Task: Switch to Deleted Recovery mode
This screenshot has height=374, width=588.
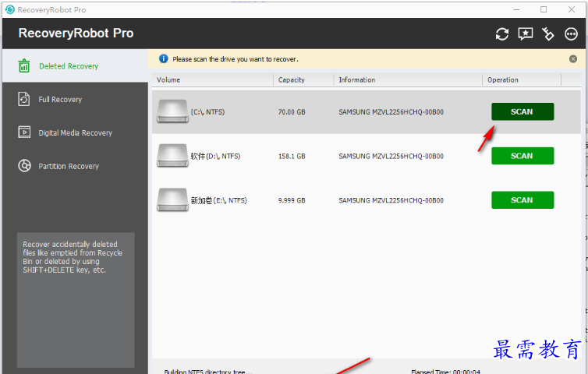Action: [x=75, y=66]
